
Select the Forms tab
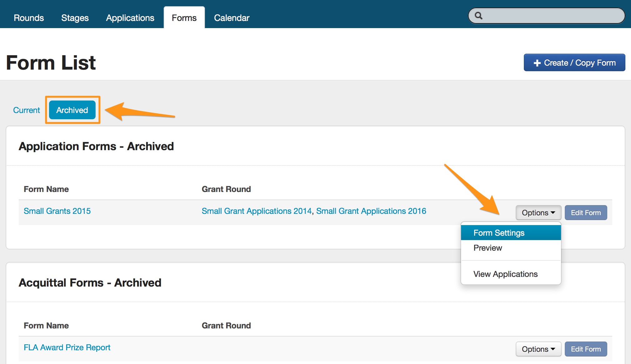[184, 18]
